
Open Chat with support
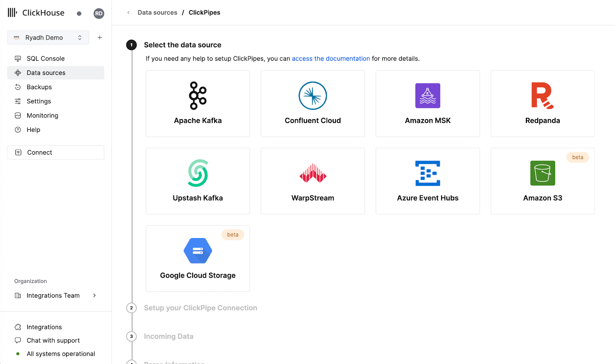[x=53, y=341]
